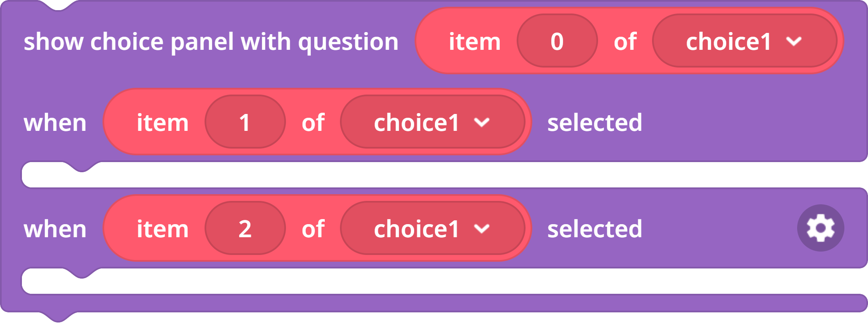
Task: Click the empty slot under the second when
Action: [445, 282]
